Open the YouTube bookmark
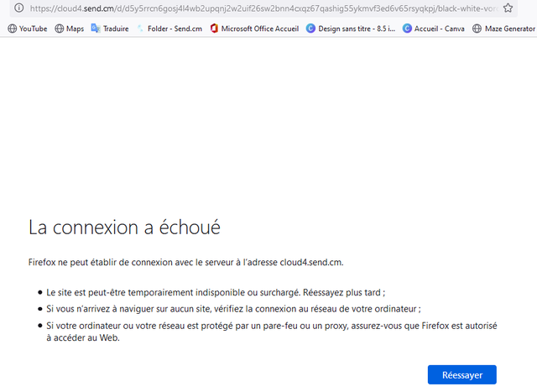Image resolution: width=537 pixels, height=392 pixels. [x=28, y=29]
